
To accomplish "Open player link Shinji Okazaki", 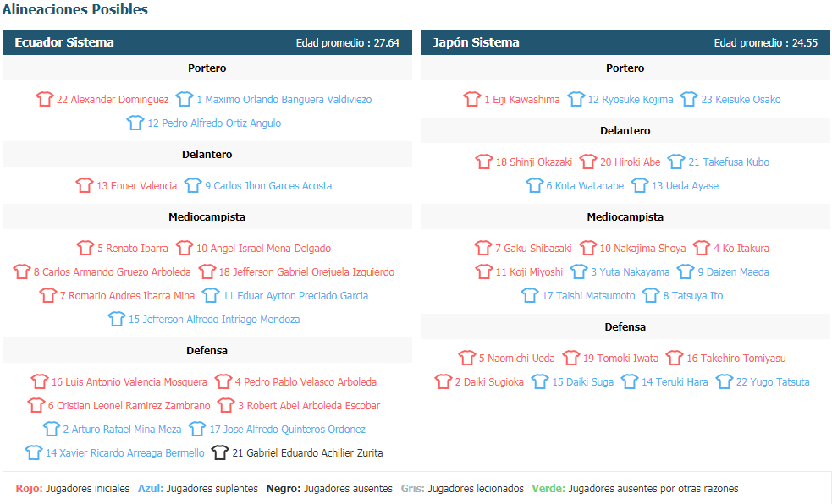I will (533, 162).
